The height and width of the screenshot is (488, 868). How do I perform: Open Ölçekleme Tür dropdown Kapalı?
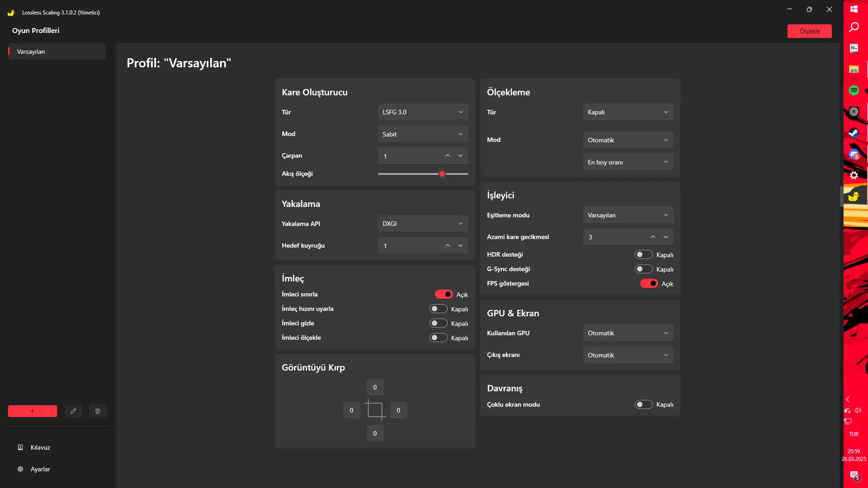click(x=628, y=112)
